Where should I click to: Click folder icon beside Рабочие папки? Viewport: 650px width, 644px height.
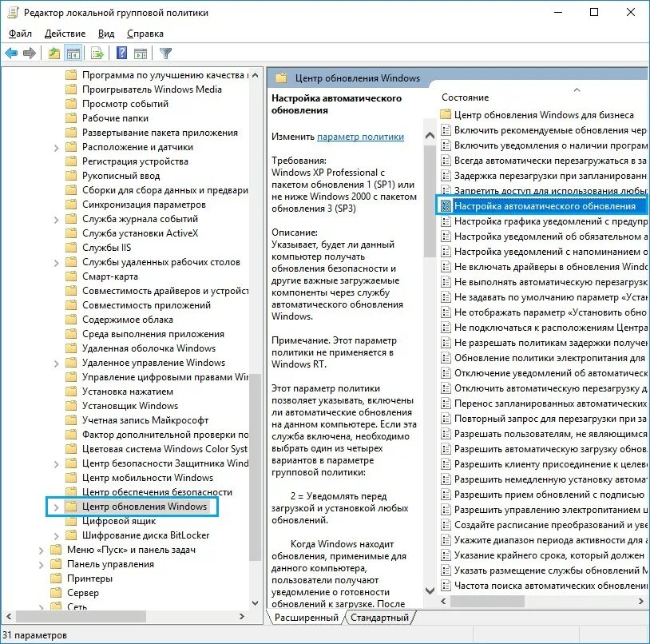click(x=71, y=118)
